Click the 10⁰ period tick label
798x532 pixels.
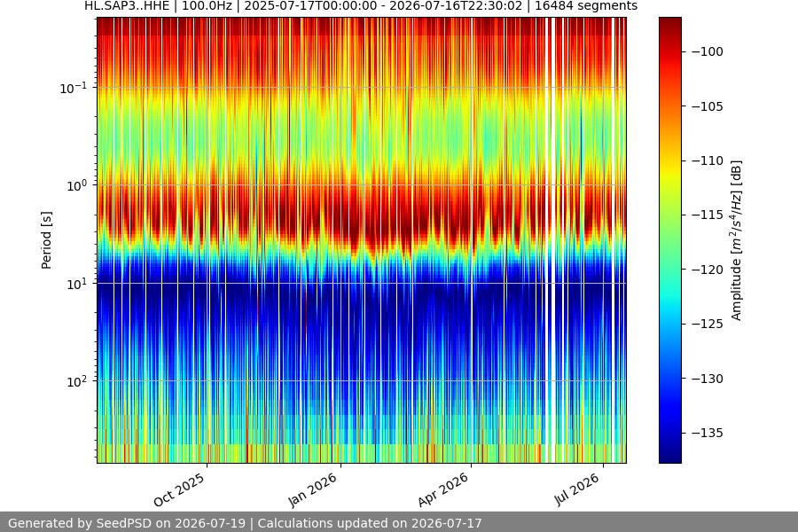(x=76, y=185)
